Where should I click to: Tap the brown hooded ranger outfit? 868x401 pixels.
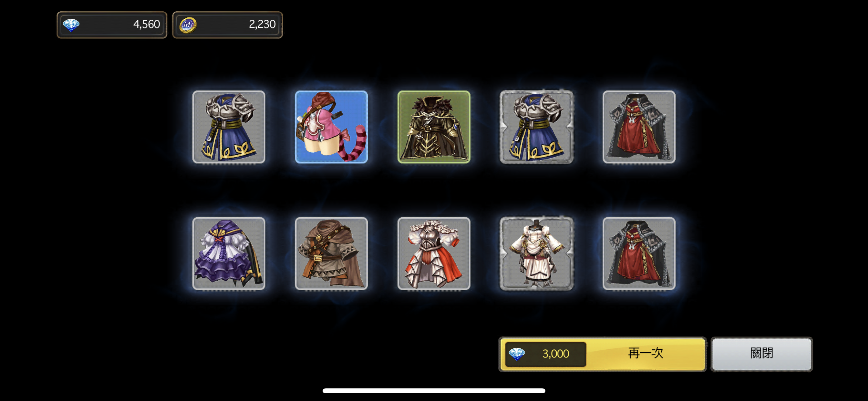(331, 253)
